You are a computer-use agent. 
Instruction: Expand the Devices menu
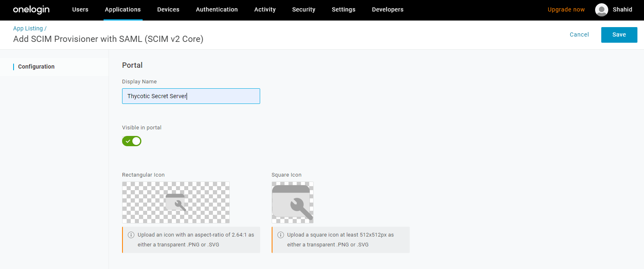coord(168,10)
